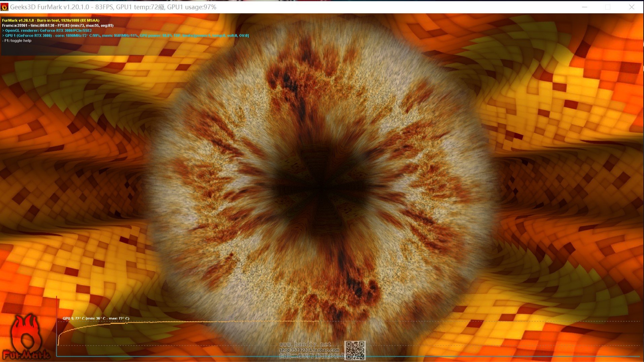Click the FurMark flame icon in title bar
The width and height of the screenshot is (644, 362).
tap(4, 7)
